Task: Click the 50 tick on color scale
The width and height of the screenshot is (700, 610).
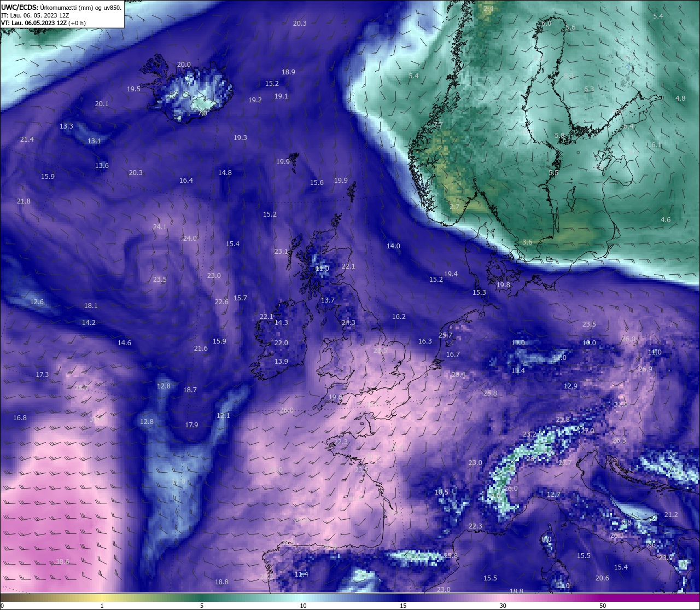Action: [603, 606]
